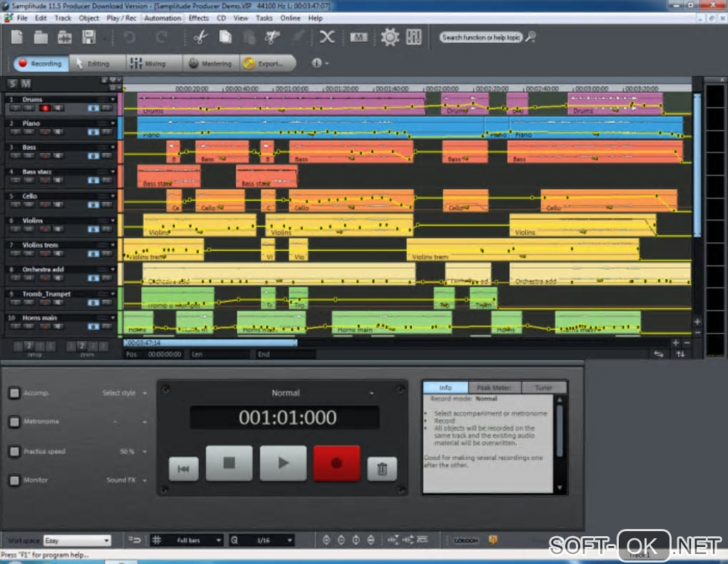Switch to the Mastering workspace button
The height and width of the screenshot is (564, 728).
click(211, 64)
